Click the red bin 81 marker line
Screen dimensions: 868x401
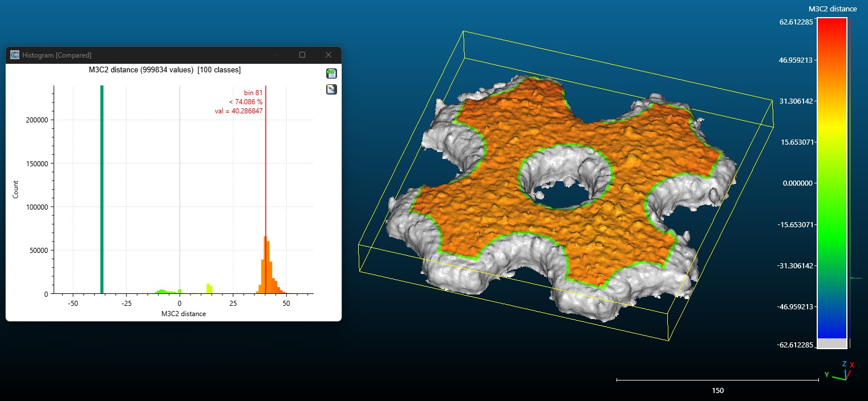point(266,171)
